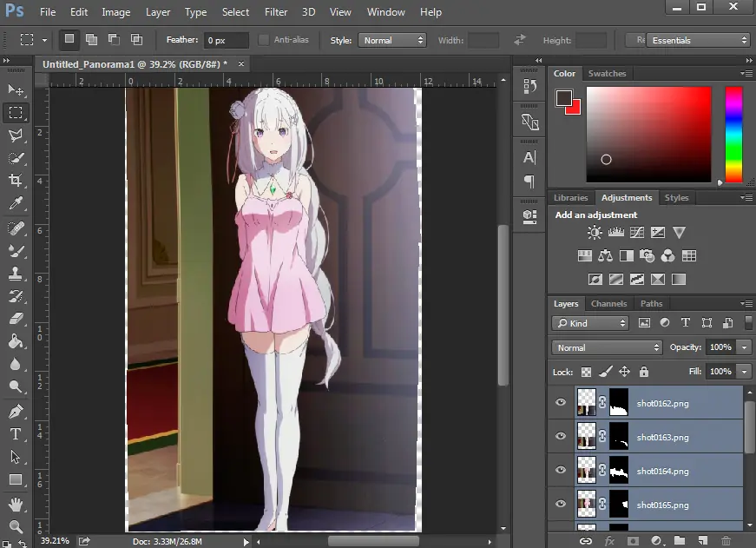Choose Intersect with selection mode
Viewport: 756px width, 548px height.
(136, 39)
